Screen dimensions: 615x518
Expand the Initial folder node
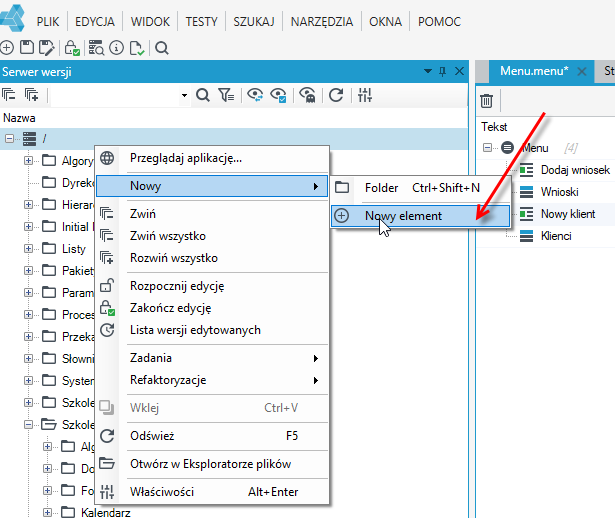(x=28, y=226)
